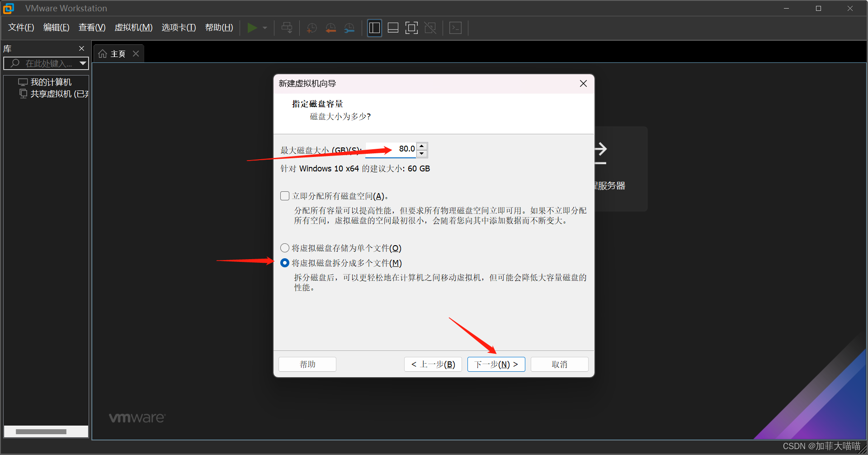Select 将虚拟磁盘存储为单个文件 radio option
868x455 pixels.
[285, 248]
